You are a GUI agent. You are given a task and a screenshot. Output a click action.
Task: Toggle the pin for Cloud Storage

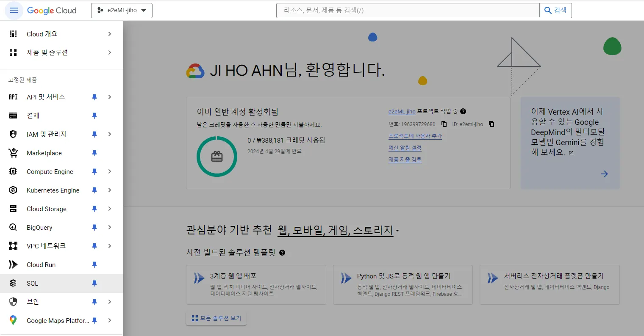tap(94, 209)
